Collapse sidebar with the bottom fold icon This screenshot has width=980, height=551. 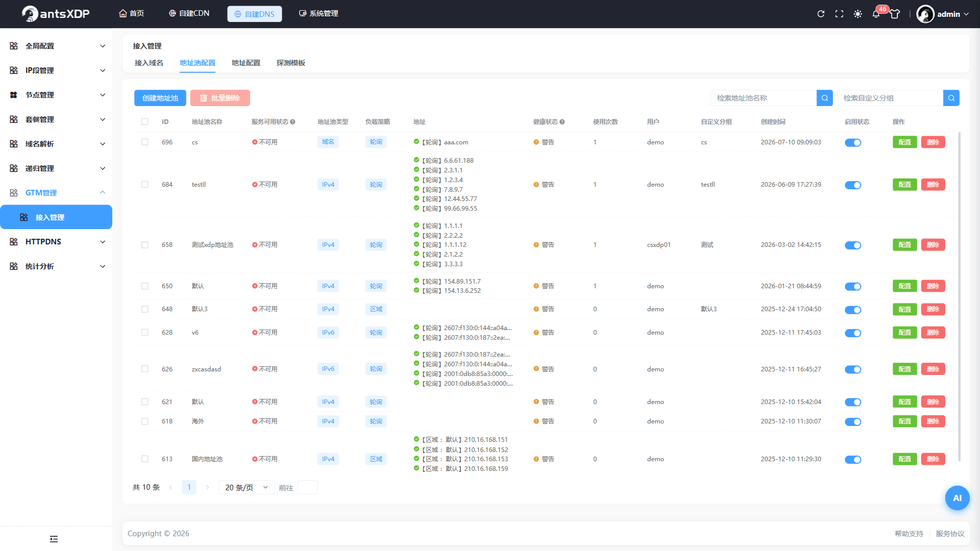click(54, 539)
